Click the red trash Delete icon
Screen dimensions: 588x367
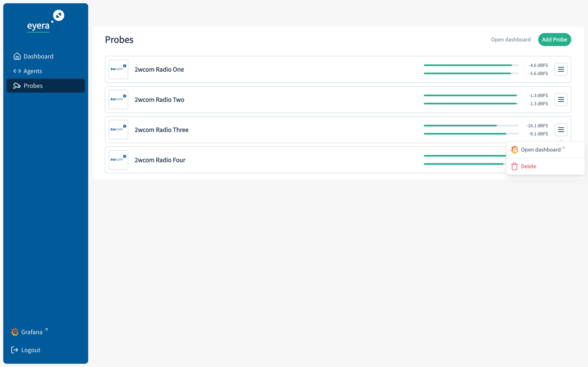pos(514,166)
